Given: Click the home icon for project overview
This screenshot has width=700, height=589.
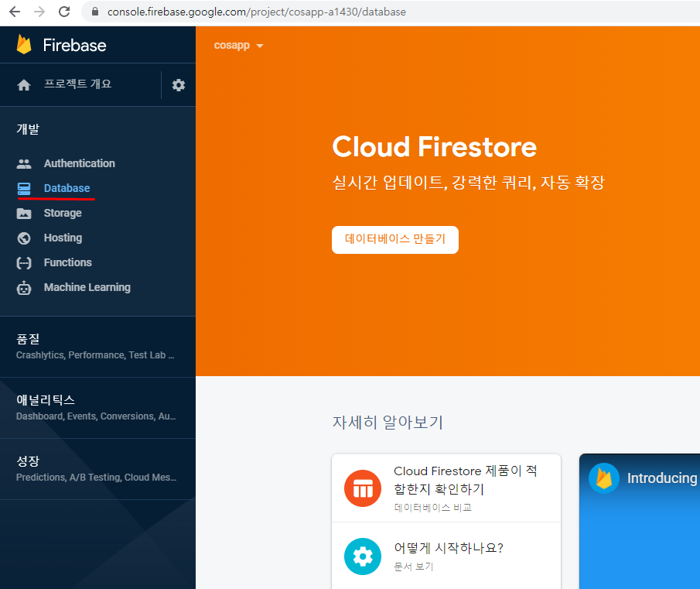Looking at the screenshot, I should coord(24,85).
